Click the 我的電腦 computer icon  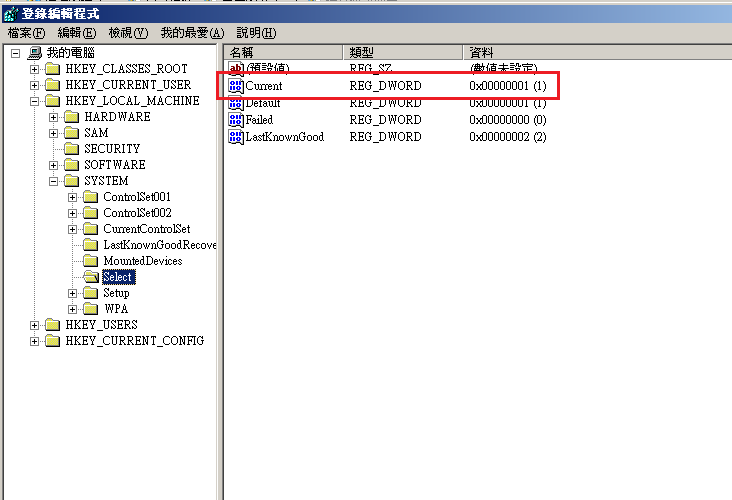[35, 53]
